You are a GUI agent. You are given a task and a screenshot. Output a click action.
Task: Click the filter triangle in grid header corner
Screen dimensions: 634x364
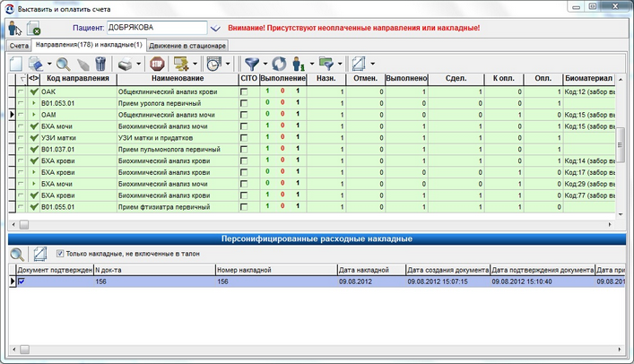coord(22,79)
